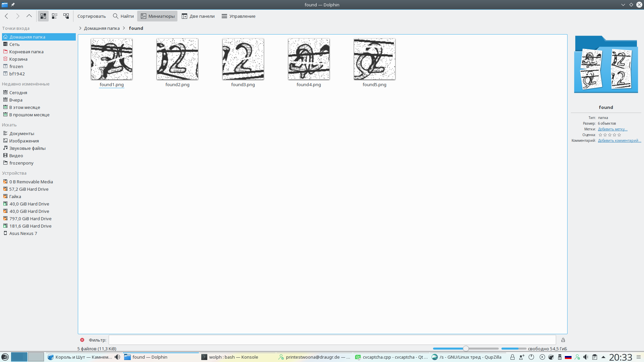Show files from В прошлом месяце
This screenshot has height=362, width=644.
[x=39, y=115]
